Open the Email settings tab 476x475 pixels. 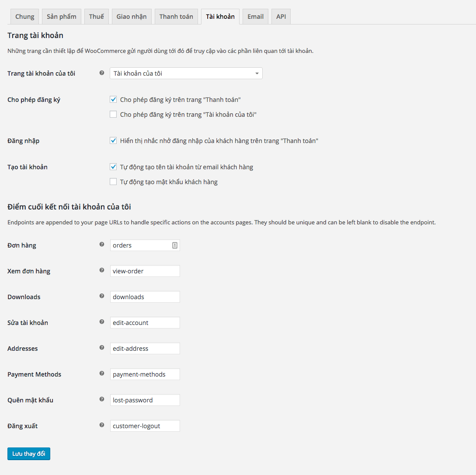coord(255,17)
